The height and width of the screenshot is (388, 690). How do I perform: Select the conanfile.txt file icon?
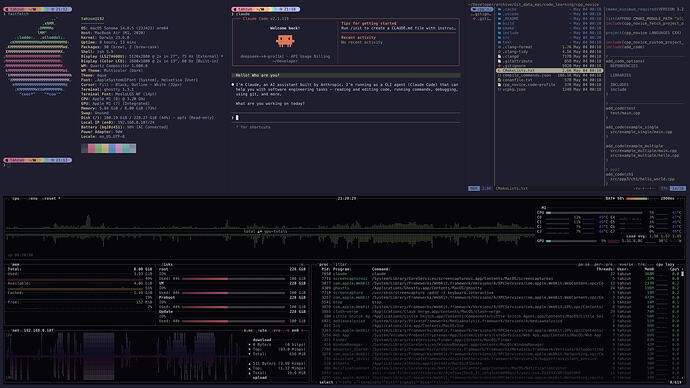tap(499, 80)
